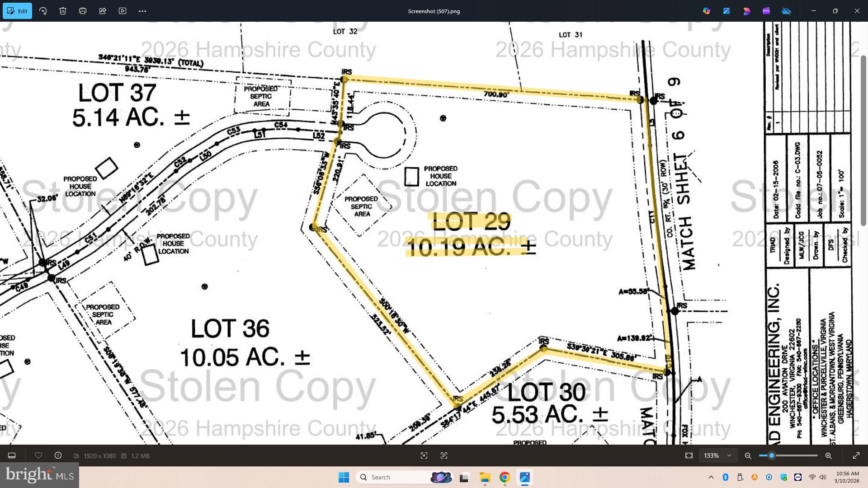Open the zoom percentage dropdown
This screenshot has width=868, height=488.
[718, 455]
